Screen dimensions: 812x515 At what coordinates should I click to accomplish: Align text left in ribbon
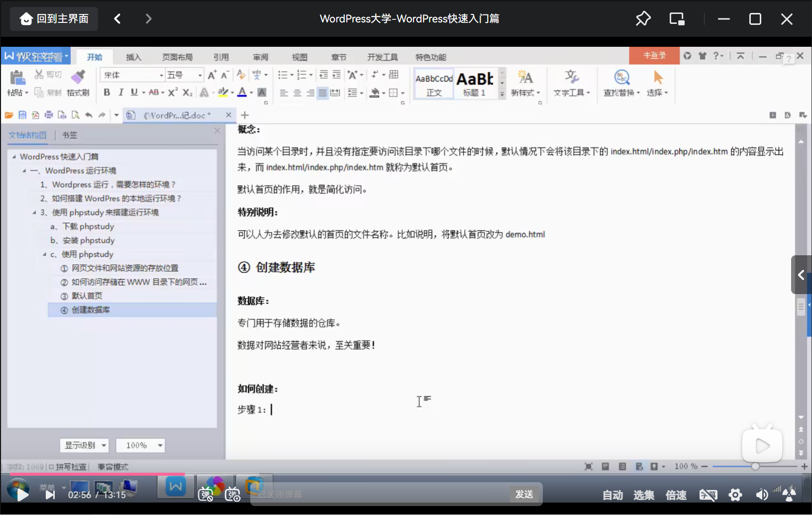284,93
